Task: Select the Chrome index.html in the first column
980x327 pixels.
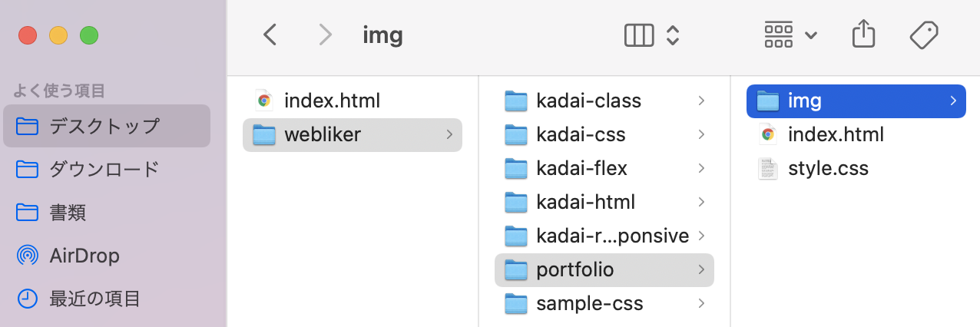Action: 317,101
